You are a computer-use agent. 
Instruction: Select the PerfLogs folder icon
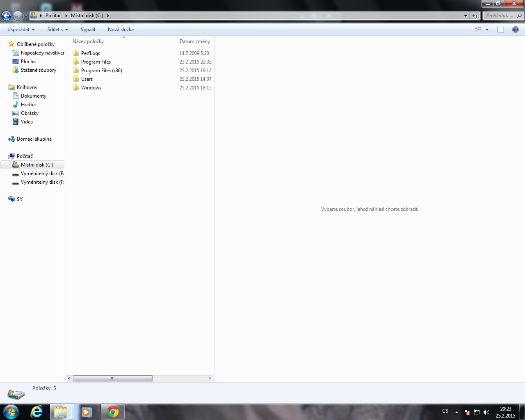point(76,53)
